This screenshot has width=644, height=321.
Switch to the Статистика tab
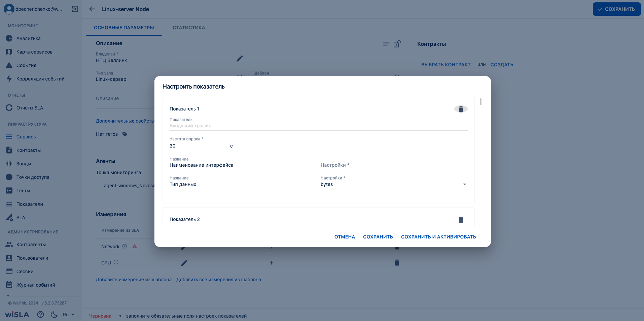click(x=189, y=28)
